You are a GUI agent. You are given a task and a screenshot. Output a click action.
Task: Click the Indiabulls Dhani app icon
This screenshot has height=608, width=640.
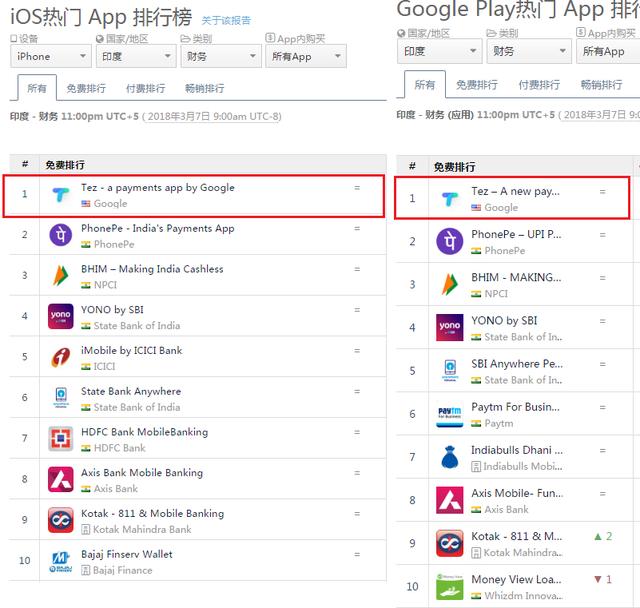click(450, 458)
